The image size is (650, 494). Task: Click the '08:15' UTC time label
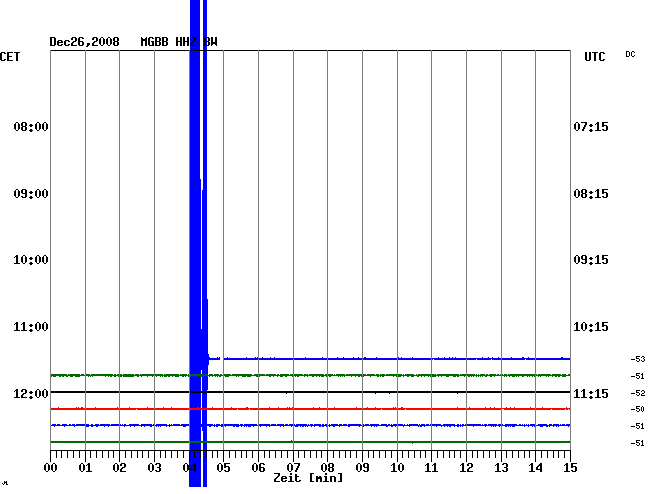tap(591, 194)
